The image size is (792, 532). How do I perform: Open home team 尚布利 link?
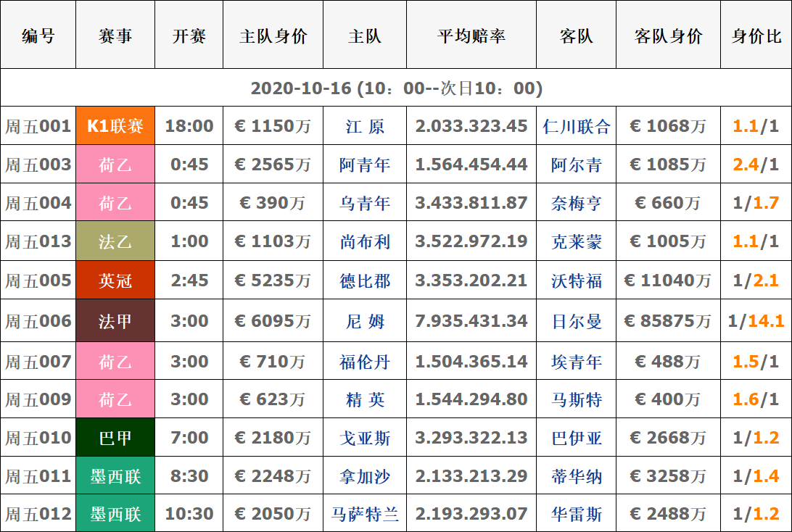point(365,241)
